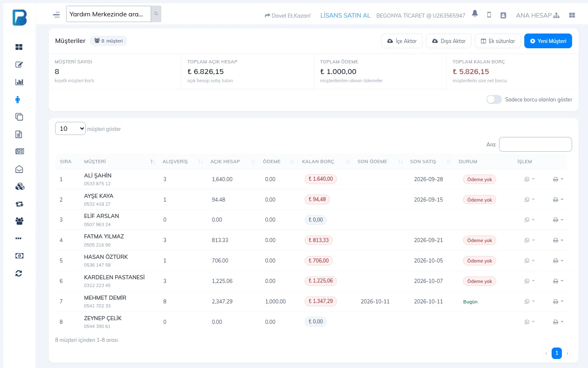
Task: Click the edit/pencil sidebar icon
Action: point(19,65)
